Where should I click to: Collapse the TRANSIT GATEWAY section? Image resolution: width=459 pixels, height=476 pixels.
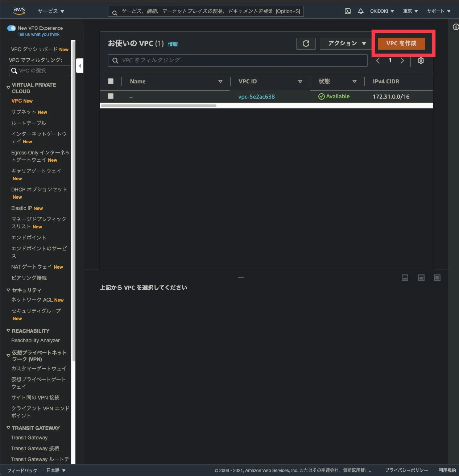(x=8, y=428)
